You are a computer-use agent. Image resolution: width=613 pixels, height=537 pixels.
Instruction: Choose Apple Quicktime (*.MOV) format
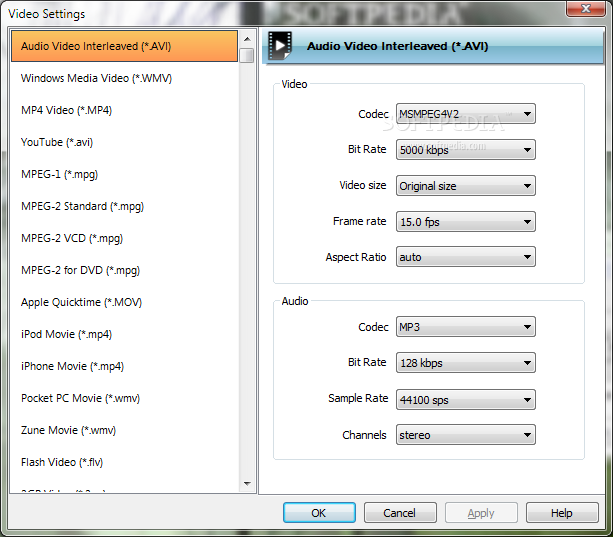tap(124, 302)
